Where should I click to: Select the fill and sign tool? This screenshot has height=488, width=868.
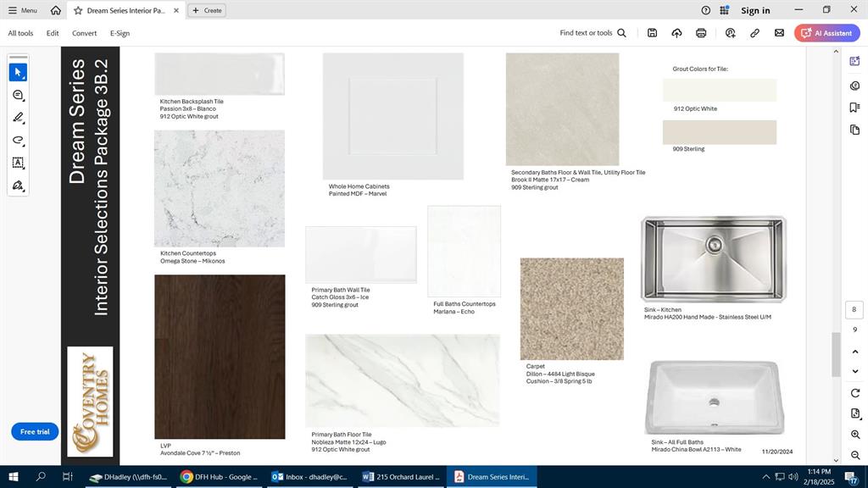click(x=19, y=186)
